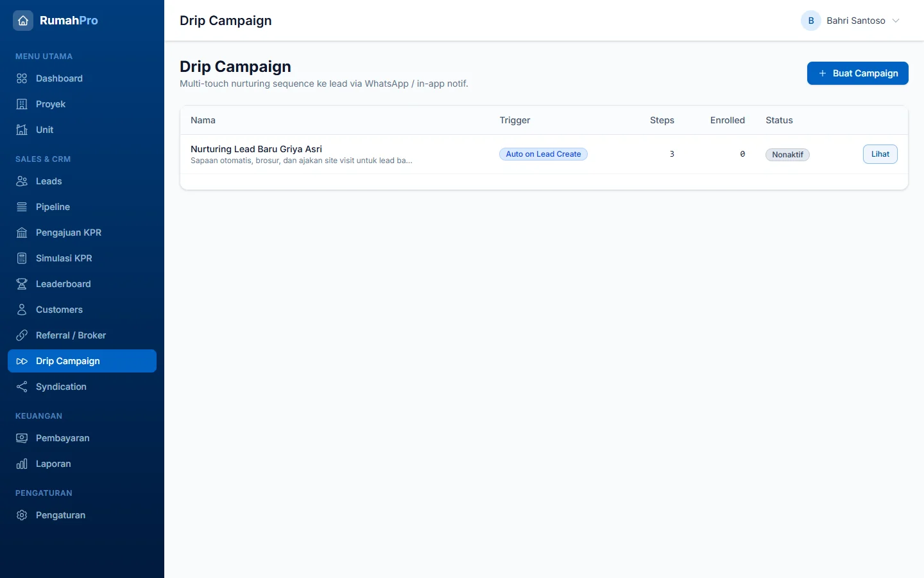This screenshot has height=578, width=924.
Task: Click the Nurturing Lead Baru Griya Asri name
Action: 257,149
